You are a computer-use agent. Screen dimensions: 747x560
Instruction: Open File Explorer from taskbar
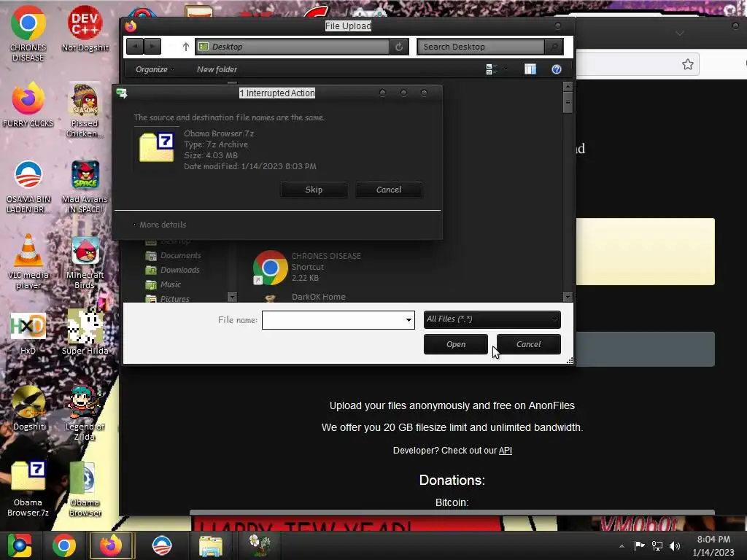click(x=211, y=545)
